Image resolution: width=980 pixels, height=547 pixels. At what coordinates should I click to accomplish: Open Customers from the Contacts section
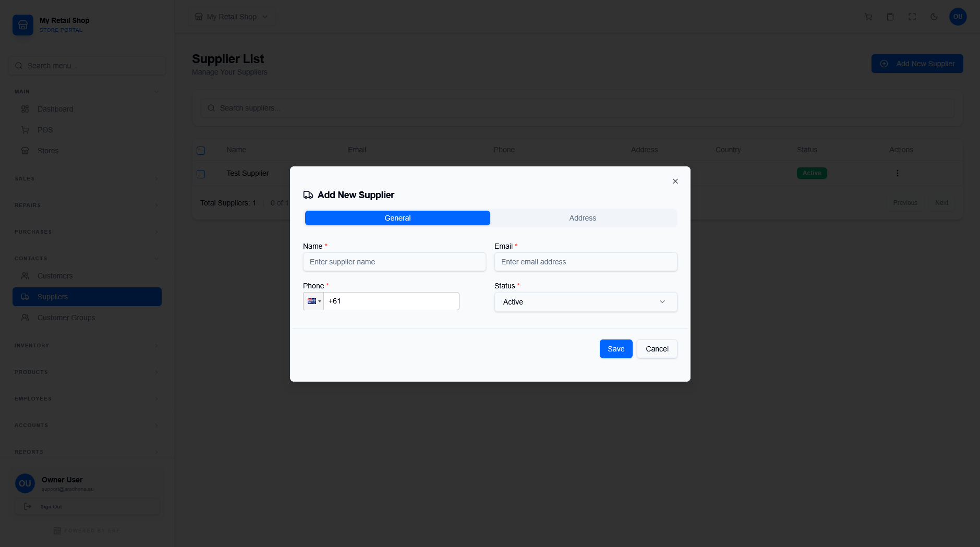pos(55,276)
